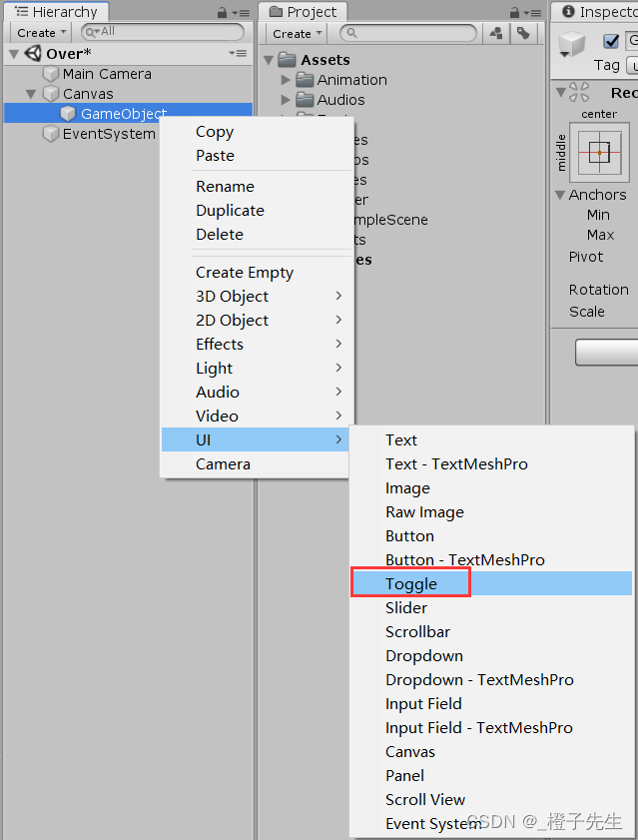Viewport: 638px width, 840px height.
Task: Open the Project Create dropdown
Action: 297,34
